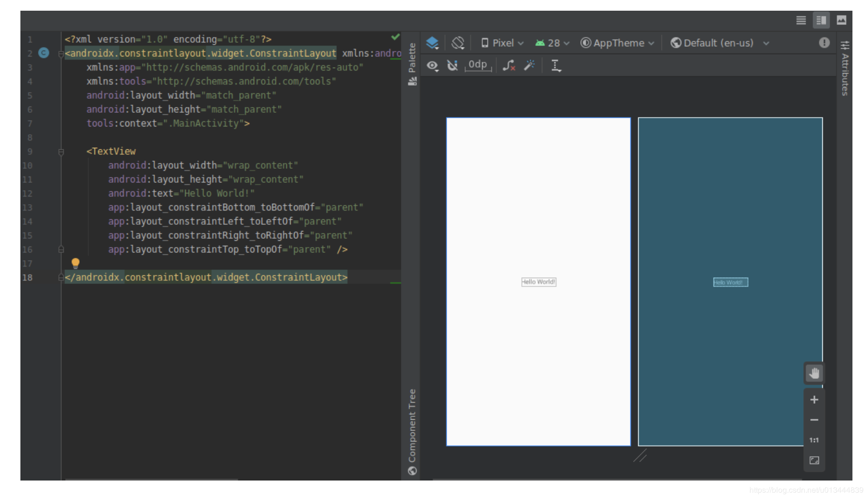This screenshot has height=499, width=868.
Task: Toggle the Autoconnect magnet icon
Action: 452,66
